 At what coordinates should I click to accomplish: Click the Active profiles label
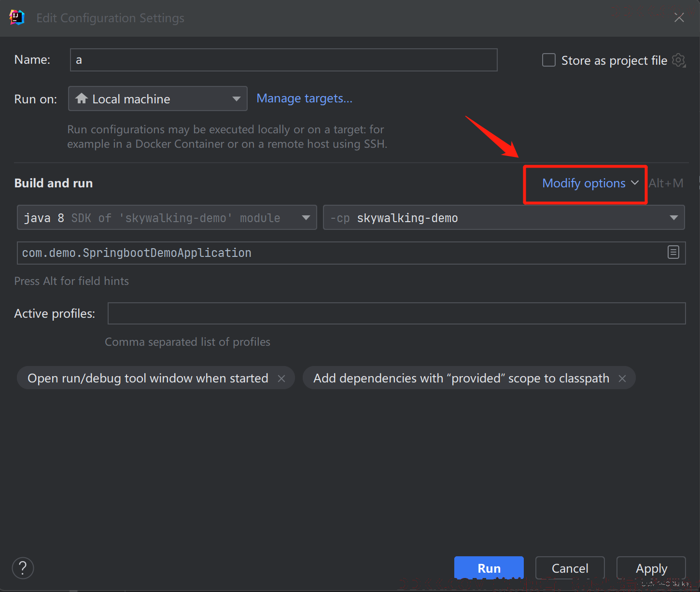[x=55, y=313]
